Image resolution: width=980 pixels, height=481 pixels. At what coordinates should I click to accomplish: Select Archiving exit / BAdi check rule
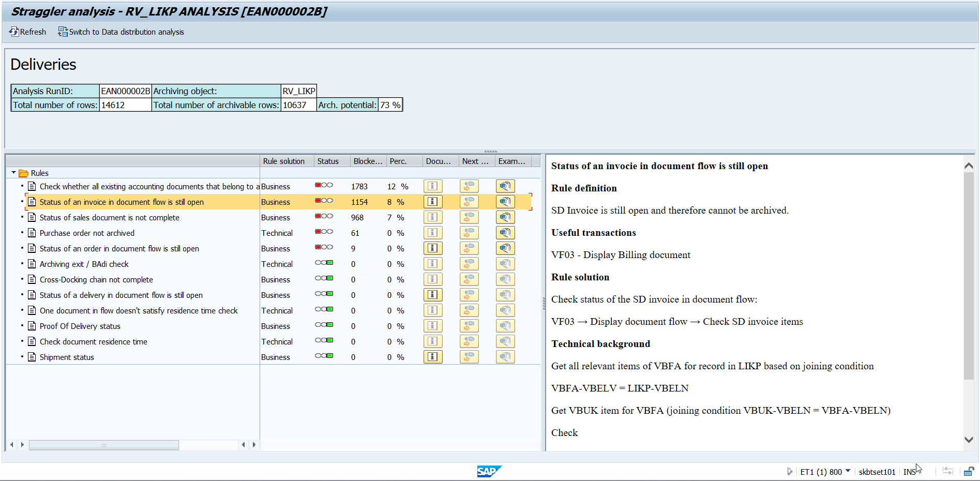coord(84,264)
